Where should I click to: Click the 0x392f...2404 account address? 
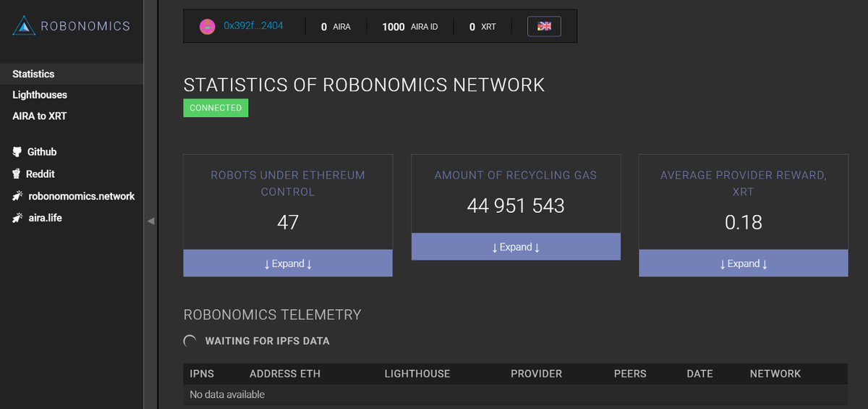point(253,26)
